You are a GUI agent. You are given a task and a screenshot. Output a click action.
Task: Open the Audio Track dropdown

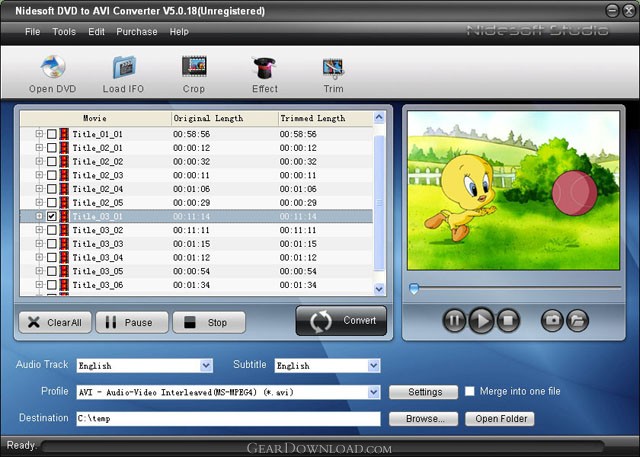click(x=206, y=366)
